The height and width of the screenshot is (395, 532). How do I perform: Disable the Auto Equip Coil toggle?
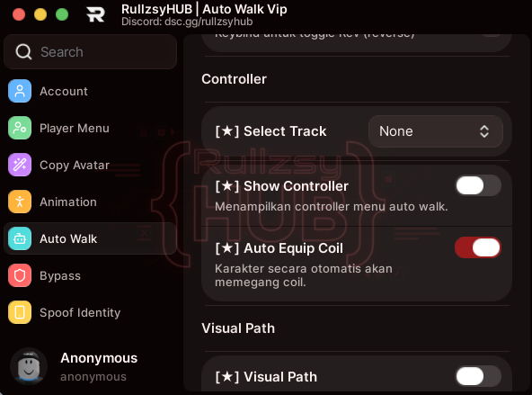(478, 247)
